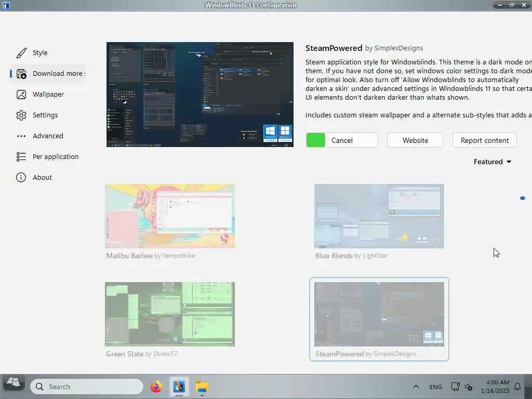This screenshot has width=532, height=399.
Task: Open File Explorer from the taskbar
Action: (202, 387)
